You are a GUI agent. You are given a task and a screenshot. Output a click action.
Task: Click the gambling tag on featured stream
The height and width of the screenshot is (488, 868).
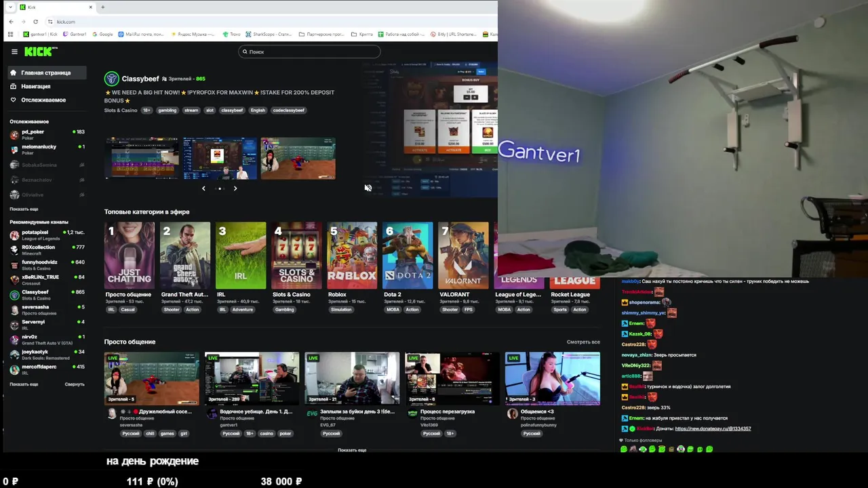coord(167,110)
